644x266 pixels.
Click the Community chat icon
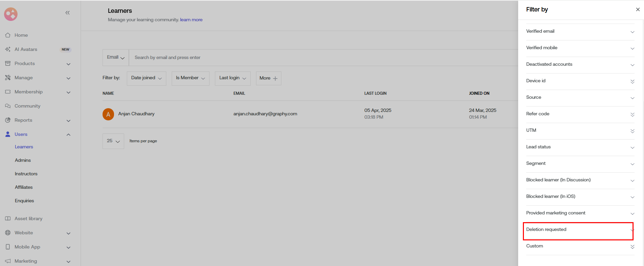(8, 106)
